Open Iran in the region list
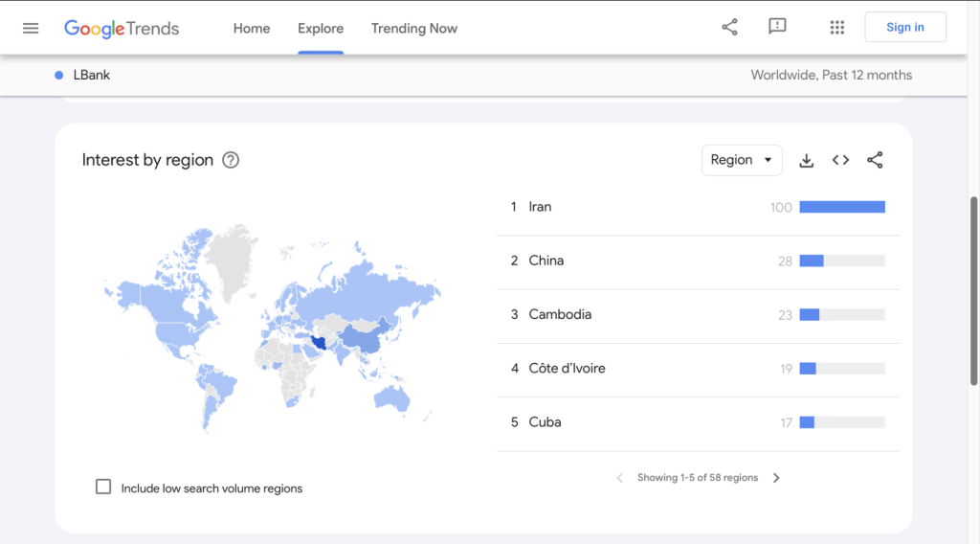Viewport: 980px width, 544px height. 540,207
